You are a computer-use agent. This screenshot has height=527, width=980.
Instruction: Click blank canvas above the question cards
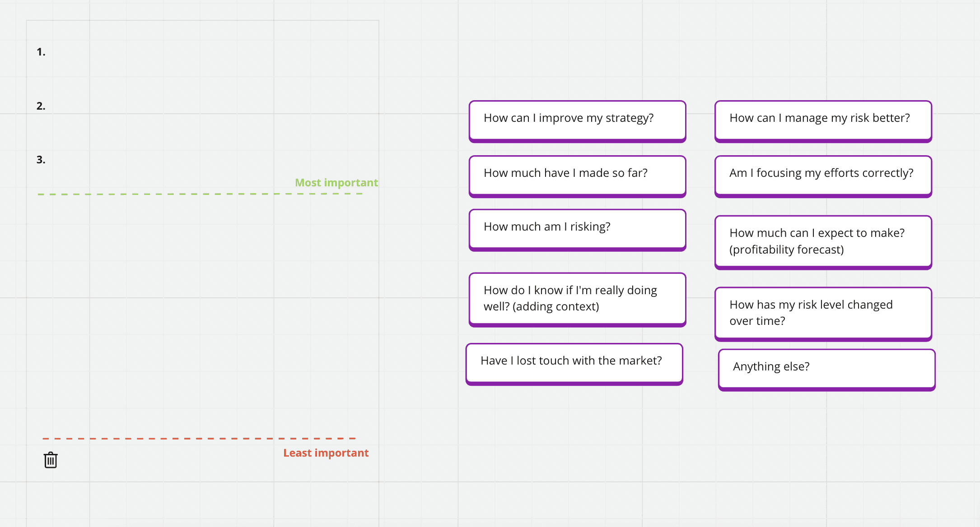[x=700, y=50]
